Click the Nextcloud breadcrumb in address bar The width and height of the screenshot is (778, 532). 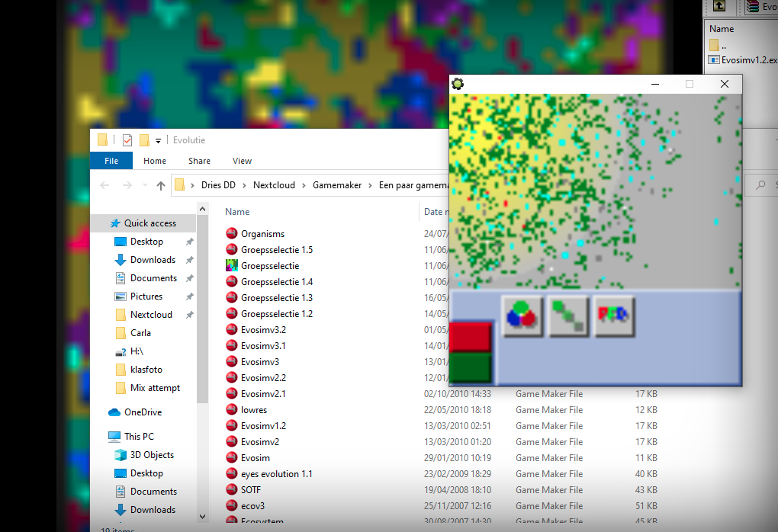[x=276, y=185]
